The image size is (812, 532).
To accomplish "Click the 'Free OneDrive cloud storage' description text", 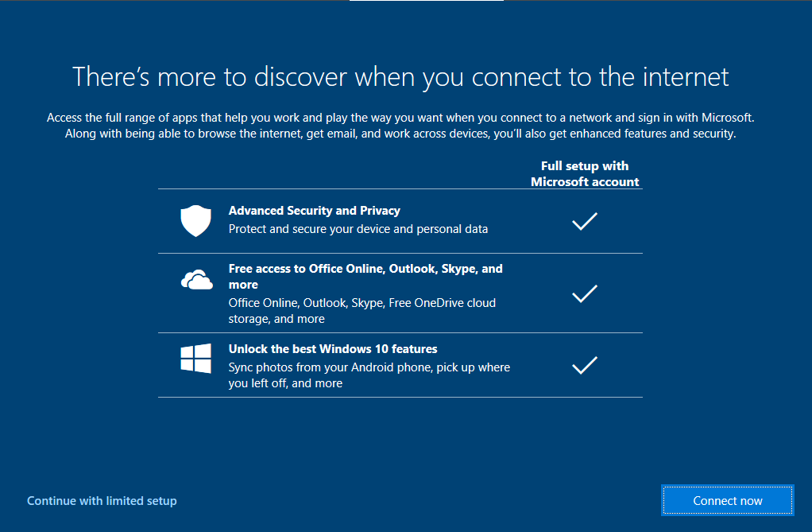I will (362, 311).
